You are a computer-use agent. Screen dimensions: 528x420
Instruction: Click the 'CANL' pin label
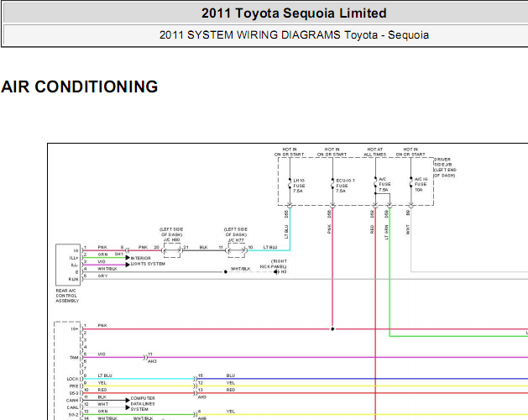pos(72,407)
